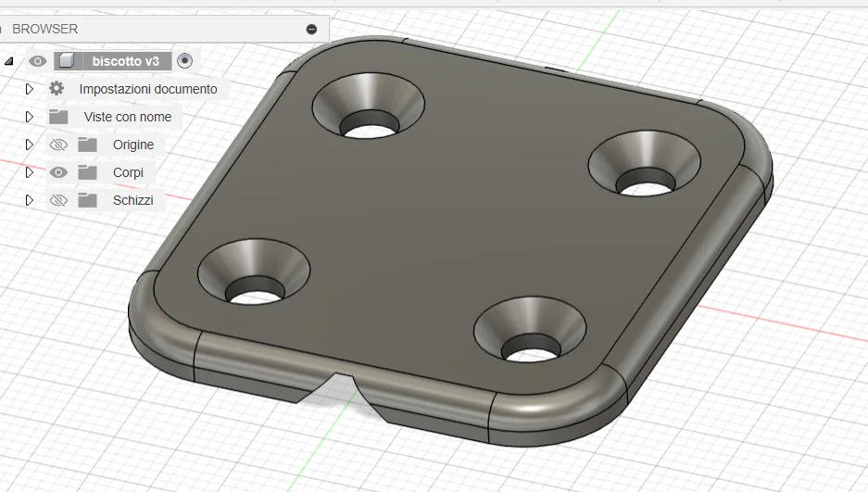Expand the Corpi folder

click(30, 172)
